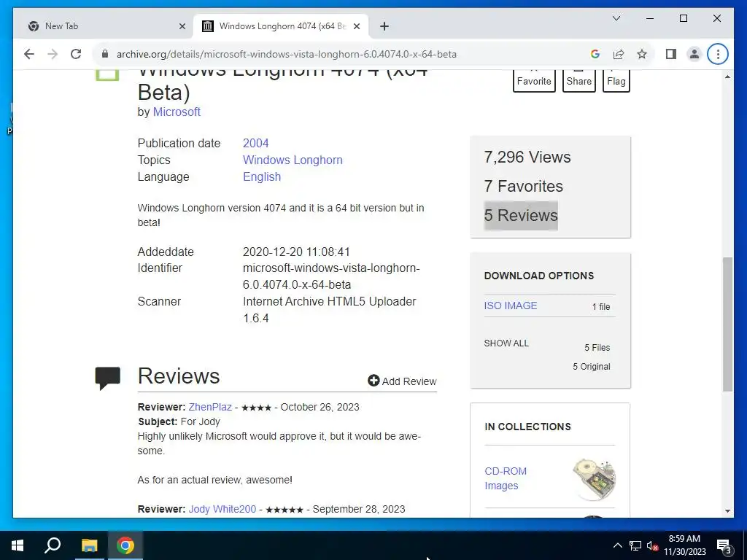747x560 pixels.
Task: Go back using the browser back arrow
Action: 29,54
